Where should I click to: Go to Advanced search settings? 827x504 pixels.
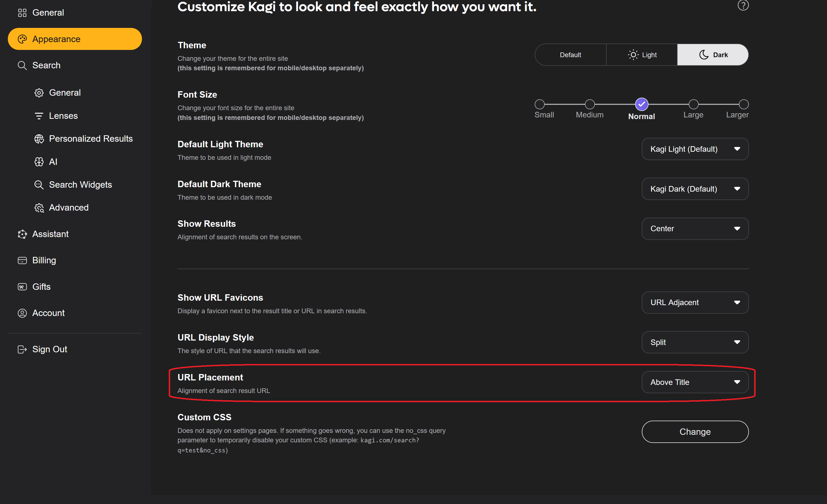[x=68, y=208]
